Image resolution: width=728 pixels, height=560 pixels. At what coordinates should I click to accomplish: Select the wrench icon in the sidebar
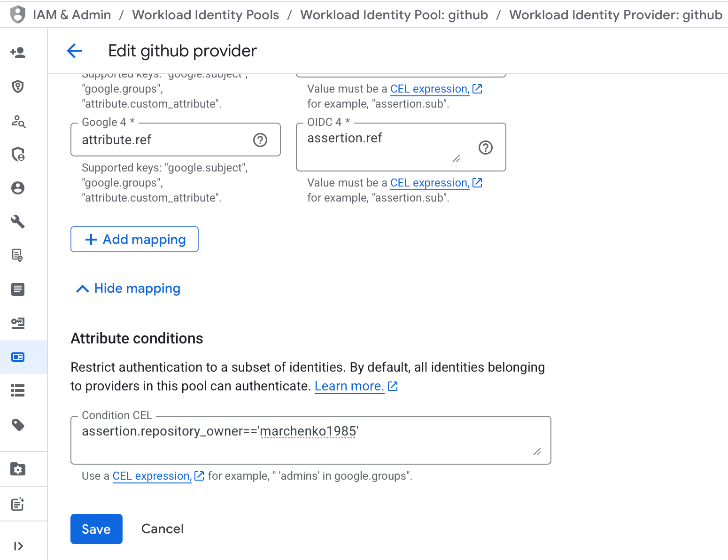point(18,221)
